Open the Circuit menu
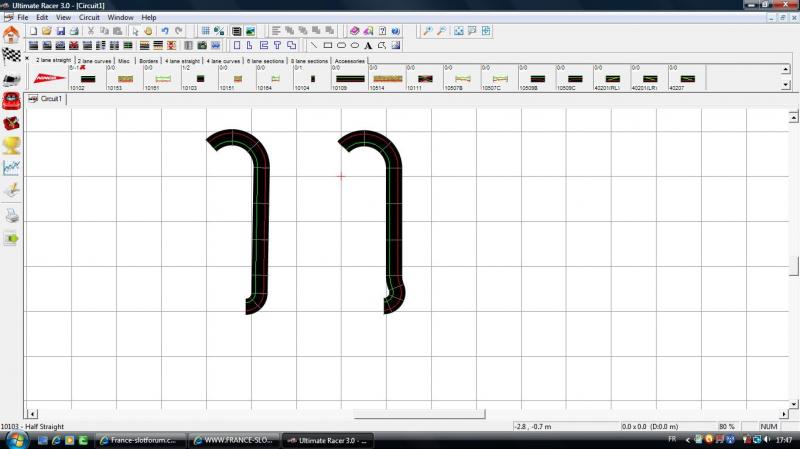The height and width of the screenshot is (449, 800). pos(89,17)
